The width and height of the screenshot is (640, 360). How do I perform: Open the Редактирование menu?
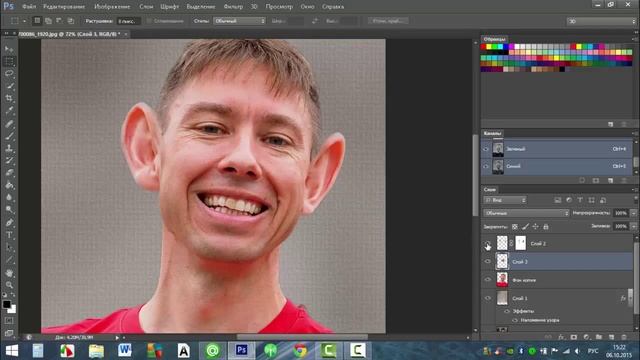64,7
